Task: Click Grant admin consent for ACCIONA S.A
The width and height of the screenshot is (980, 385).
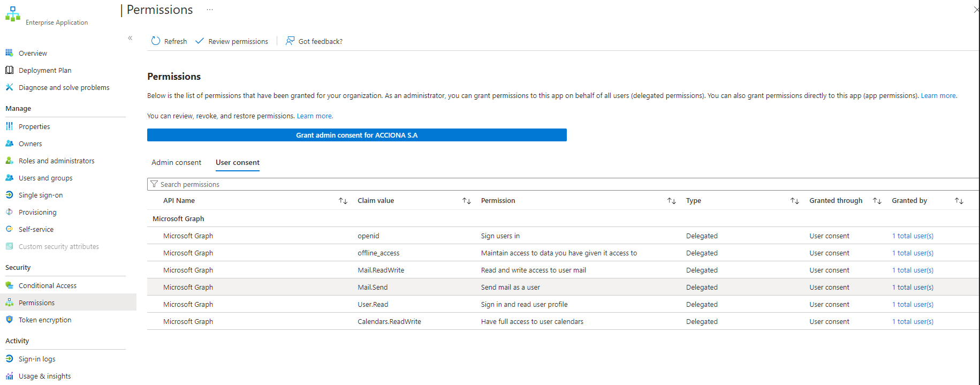Action: coord(356,135)
